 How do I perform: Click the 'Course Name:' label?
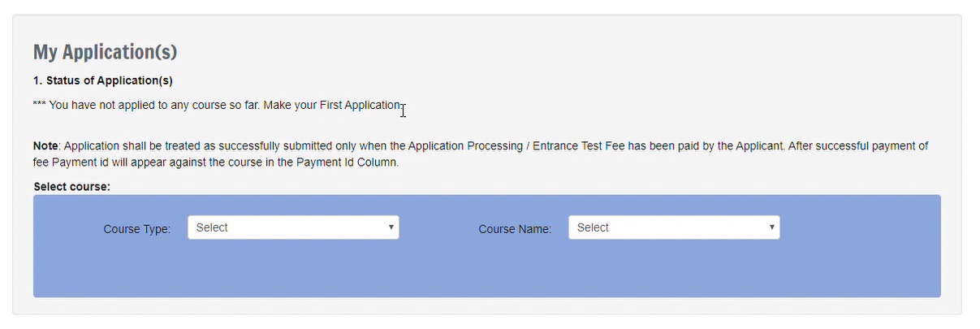[x=515, y=229]
